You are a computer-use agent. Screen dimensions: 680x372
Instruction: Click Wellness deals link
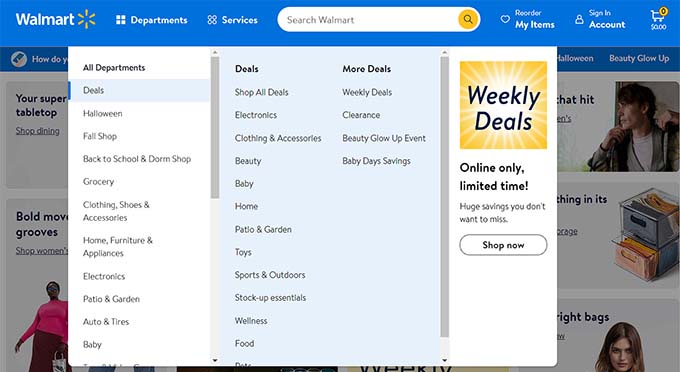coord(251,321)
